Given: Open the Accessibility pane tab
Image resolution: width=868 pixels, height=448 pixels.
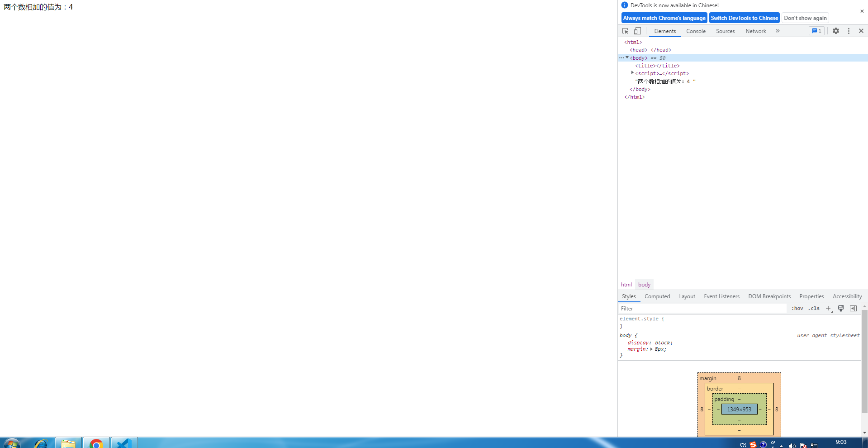Looking at the screenshot, I should pyautogui.click(x=847, y=296).
